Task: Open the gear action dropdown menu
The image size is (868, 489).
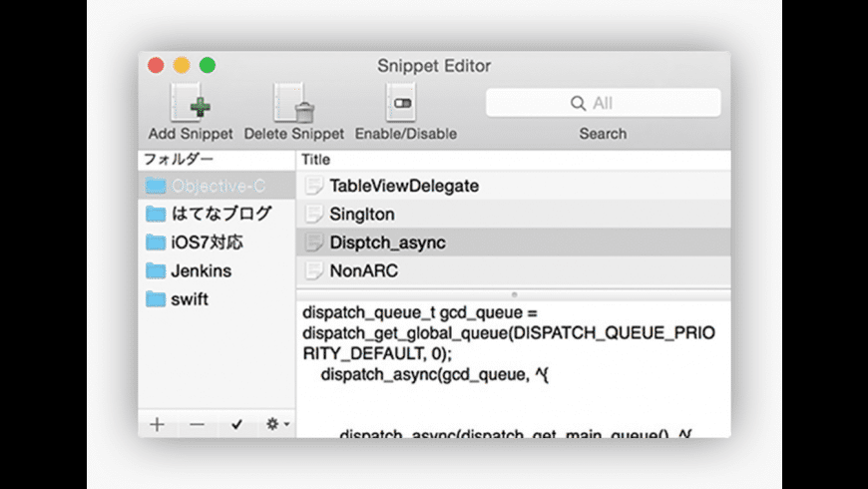Action: coord(276,424)
